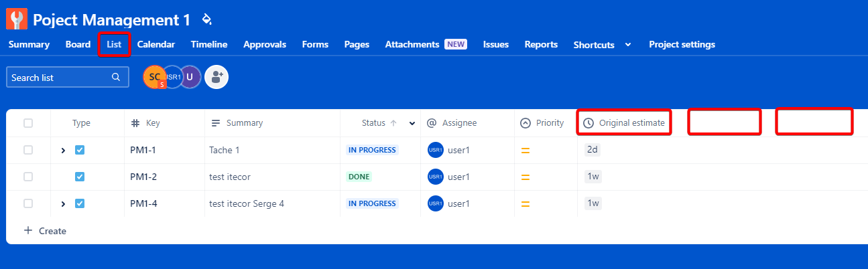Filter by U user avatar

click(190, 77)
